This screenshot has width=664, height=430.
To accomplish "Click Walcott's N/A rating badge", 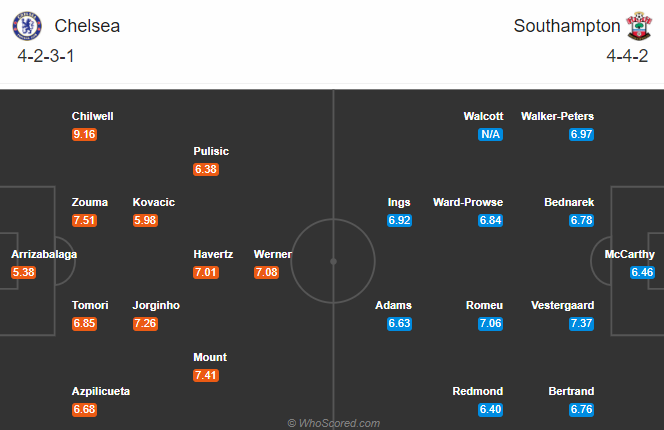I will point(490,134).
